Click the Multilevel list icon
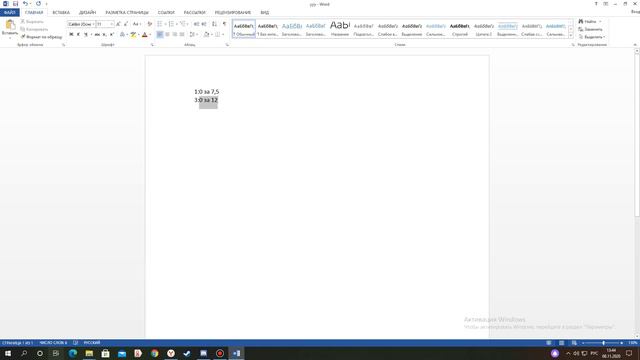 (x=182, y=24)
